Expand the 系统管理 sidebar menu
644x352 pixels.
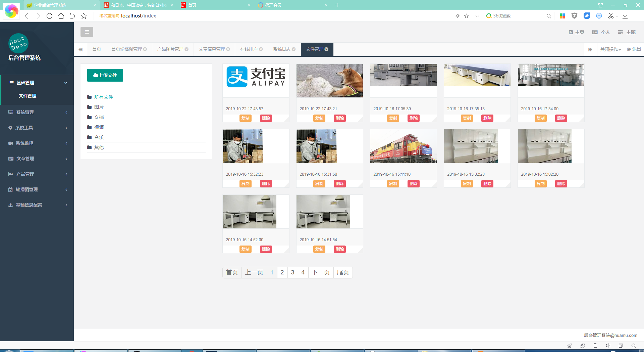tap(37, 112)
